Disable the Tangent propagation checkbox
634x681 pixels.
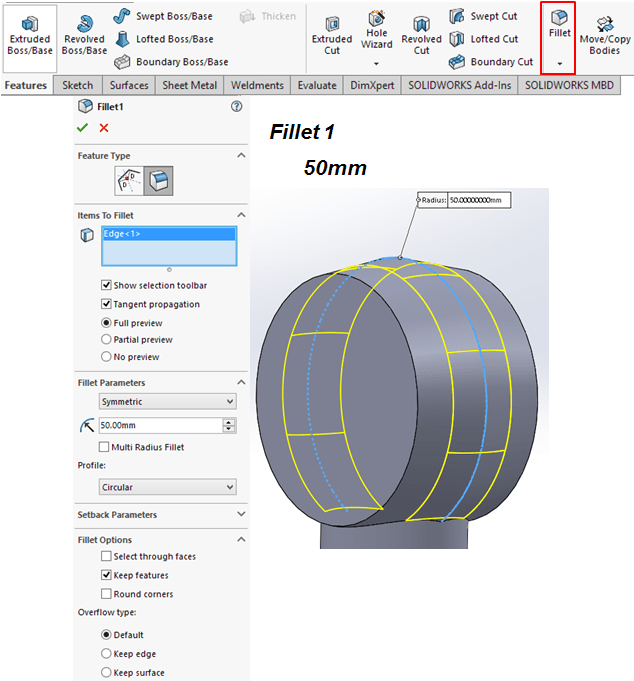tap(107, 304)
